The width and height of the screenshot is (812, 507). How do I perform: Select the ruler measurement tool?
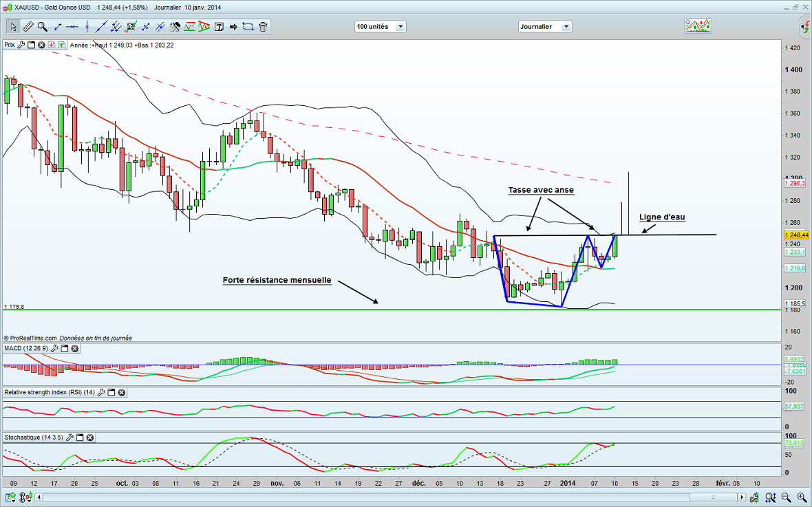click(28, 27)
